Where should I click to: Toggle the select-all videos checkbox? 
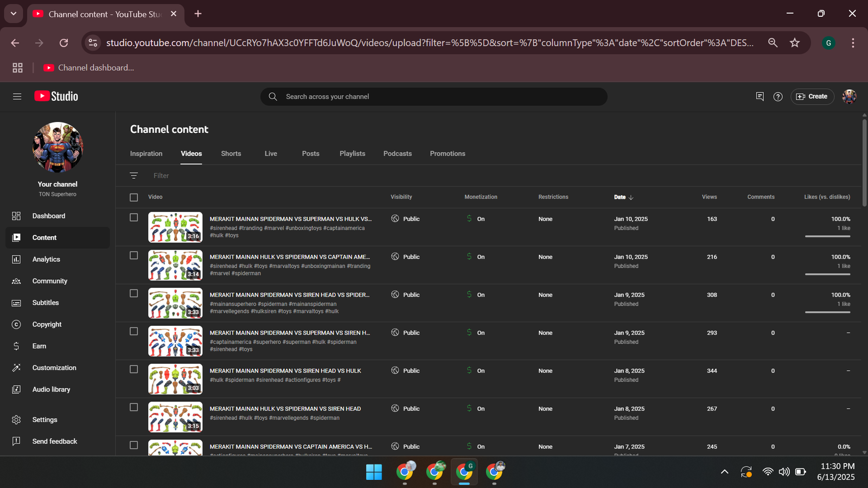click(x=134, y=197)
